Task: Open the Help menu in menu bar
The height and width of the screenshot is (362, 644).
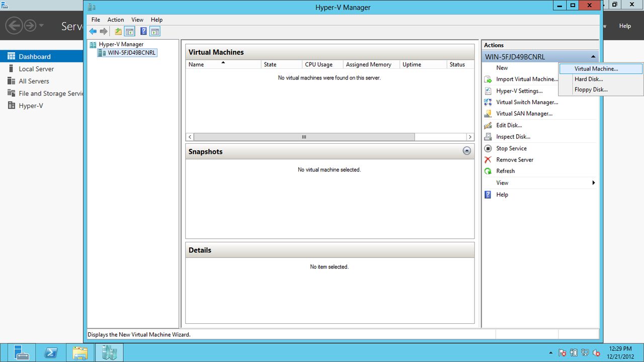Action: click(156, 20)
